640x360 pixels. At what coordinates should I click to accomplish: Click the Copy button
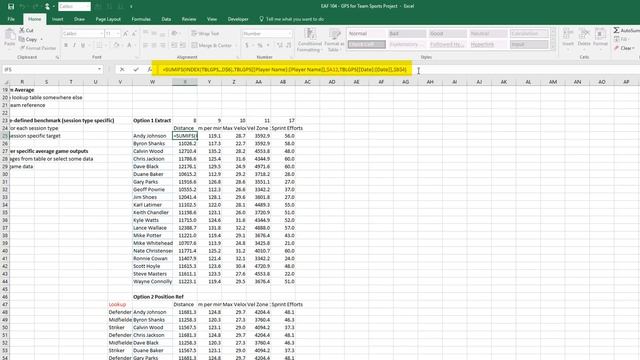coord(28,40)
